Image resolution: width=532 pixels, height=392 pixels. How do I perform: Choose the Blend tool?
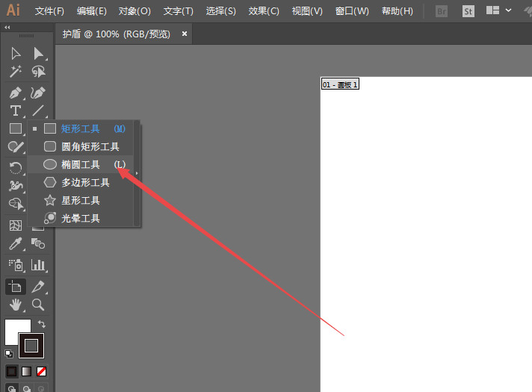tap(38, 243)
